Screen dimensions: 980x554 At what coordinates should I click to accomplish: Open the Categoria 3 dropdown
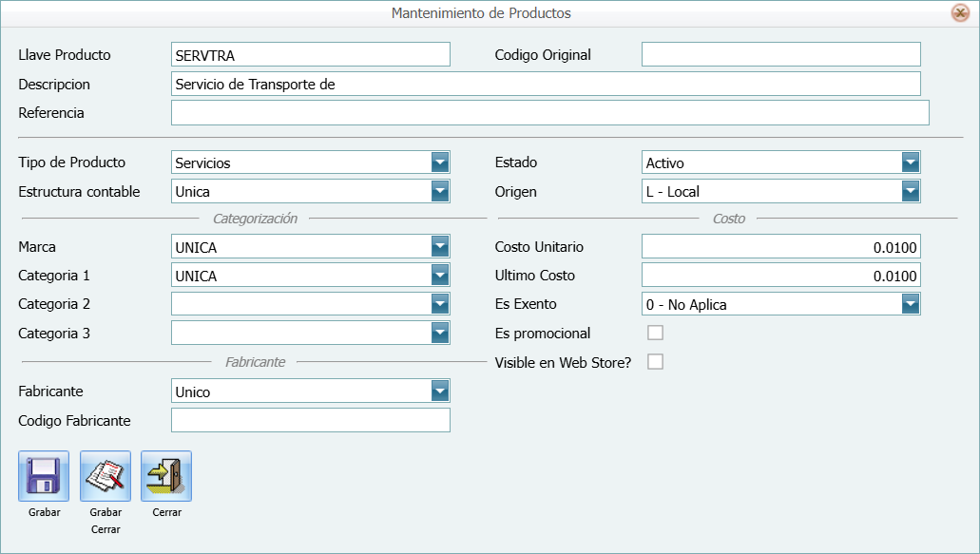(x=440, y=333)
